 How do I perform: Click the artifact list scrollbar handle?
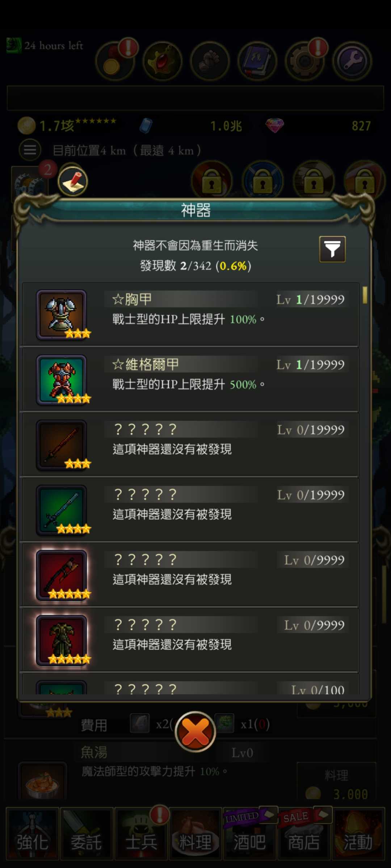click(x=365, y=295)
